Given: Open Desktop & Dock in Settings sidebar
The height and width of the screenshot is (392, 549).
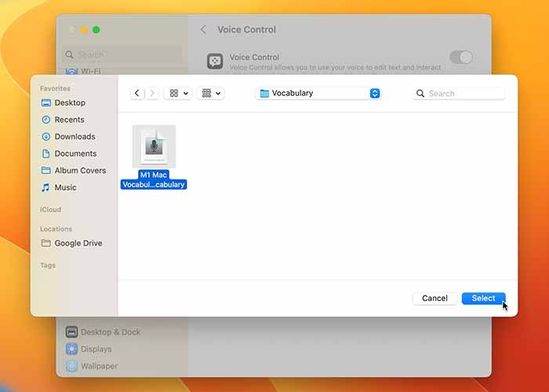Looking at the screenshot, I should pyautogui.click(x=103, y=332).
